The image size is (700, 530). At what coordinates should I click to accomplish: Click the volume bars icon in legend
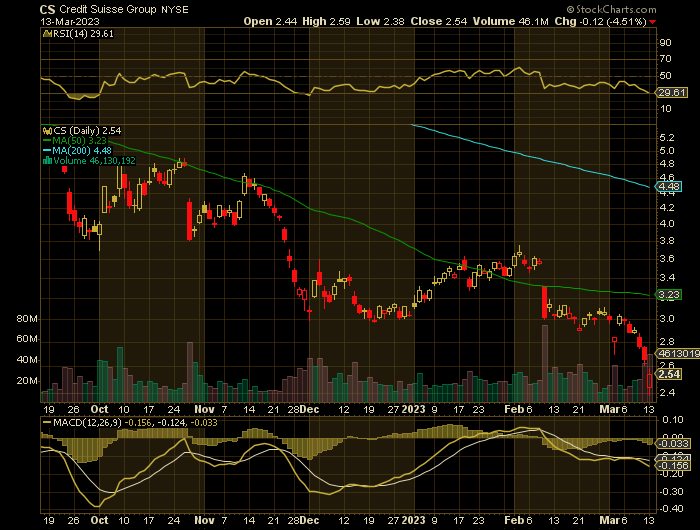click(47, 161)
